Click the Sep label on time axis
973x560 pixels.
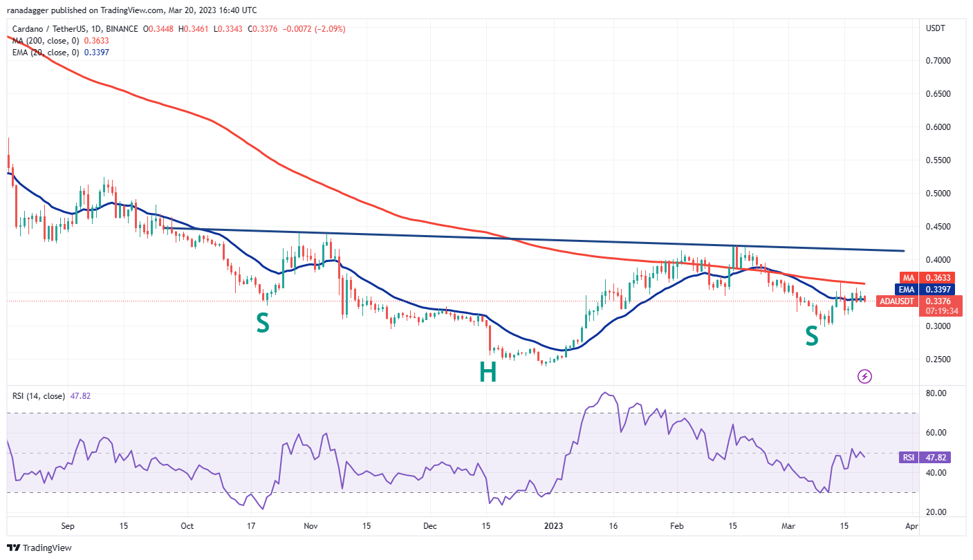point(67,526)
